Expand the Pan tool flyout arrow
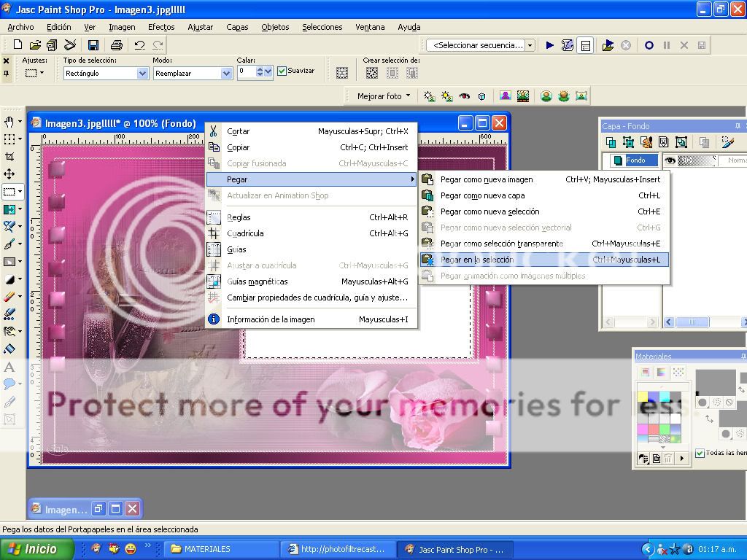747x560 pixels. tap(20, 122)
